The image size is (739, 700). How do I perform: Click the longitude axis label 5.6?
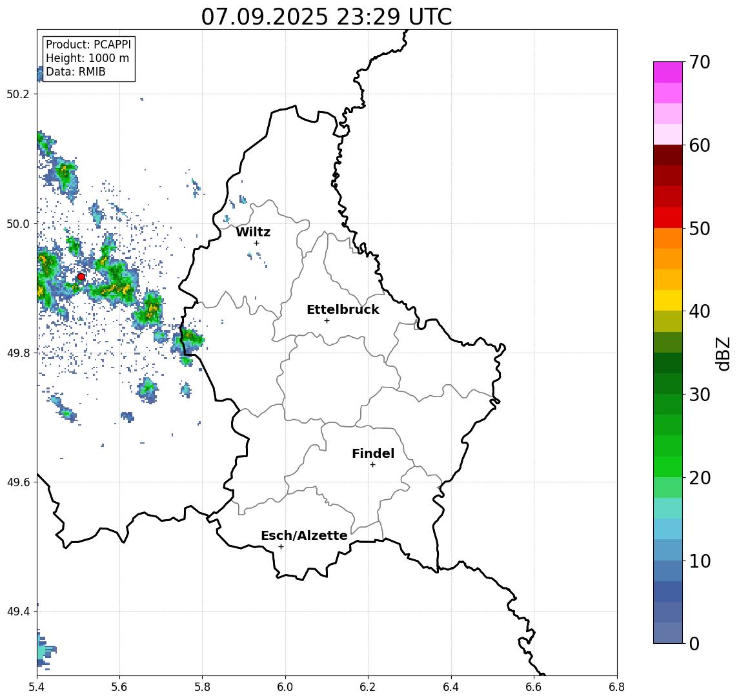(119, 687)
